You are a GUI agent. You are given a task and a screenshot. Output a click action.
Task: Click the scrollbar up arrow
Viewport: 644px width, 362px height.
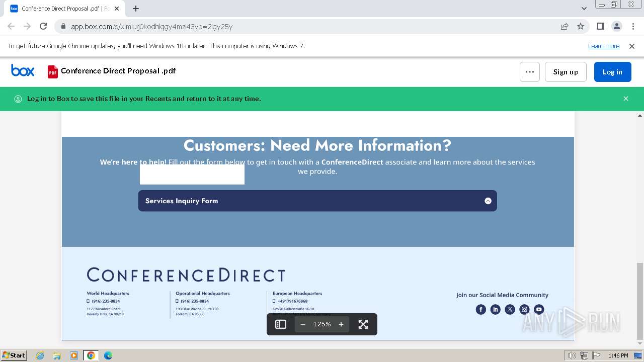point(640,116)
